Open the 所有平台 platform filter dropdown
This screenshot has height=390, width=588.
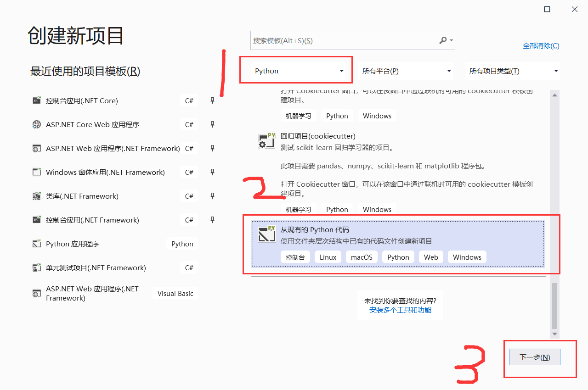pos(406,71)
